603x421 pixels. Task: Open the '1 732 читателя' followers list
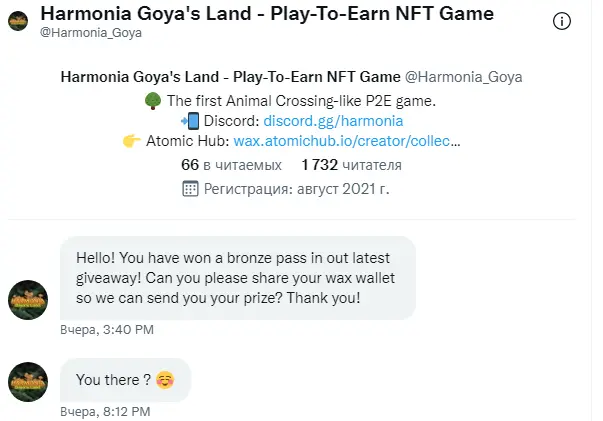pos(351,165)
